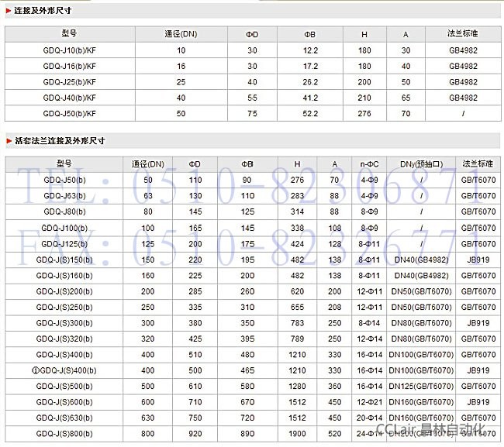
Task: Click the DN125(GB/T6070) cell
Action: click(x=421, y=387)
